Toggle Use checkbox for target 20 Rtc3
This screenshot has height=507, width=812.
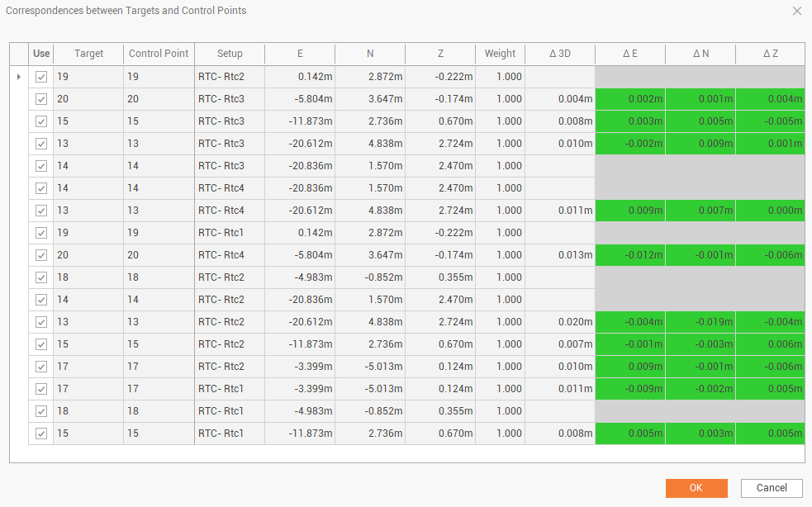point(41,99)
